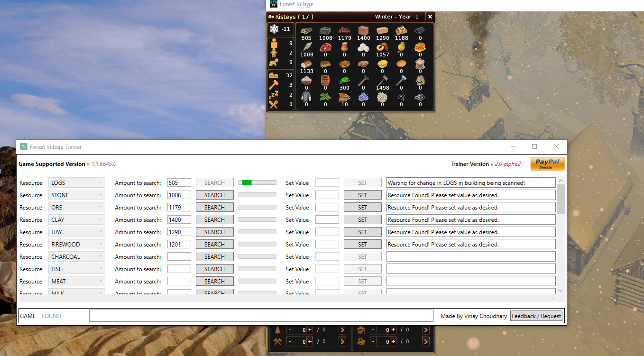The height and width of the screenshot is (356, 644).
Task: Click the milk jug icon
Action: coord(344,47)
